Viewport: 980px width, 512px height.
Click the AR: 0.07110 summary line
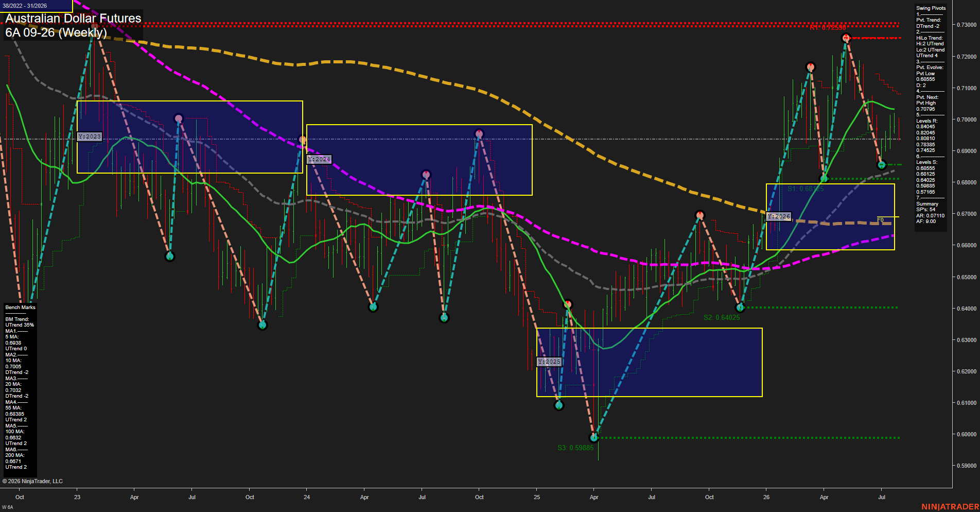[930, 216]
